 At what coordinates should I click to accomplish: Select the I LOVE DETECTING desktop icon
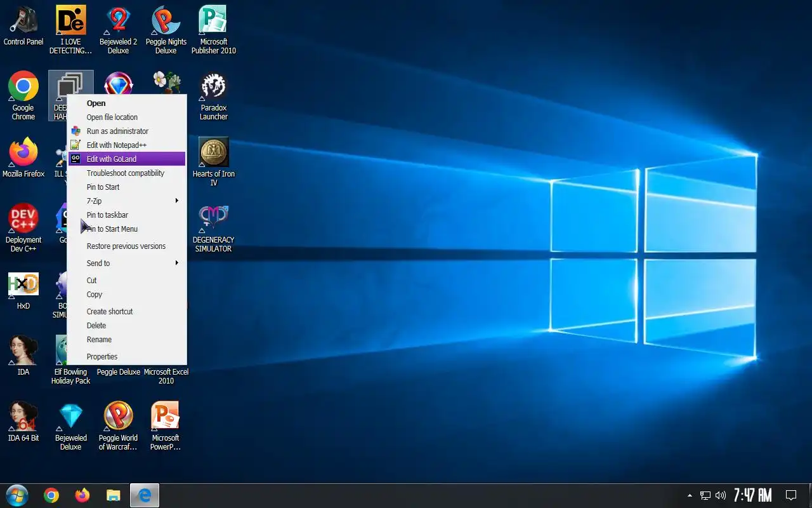(x=70, y=30)
